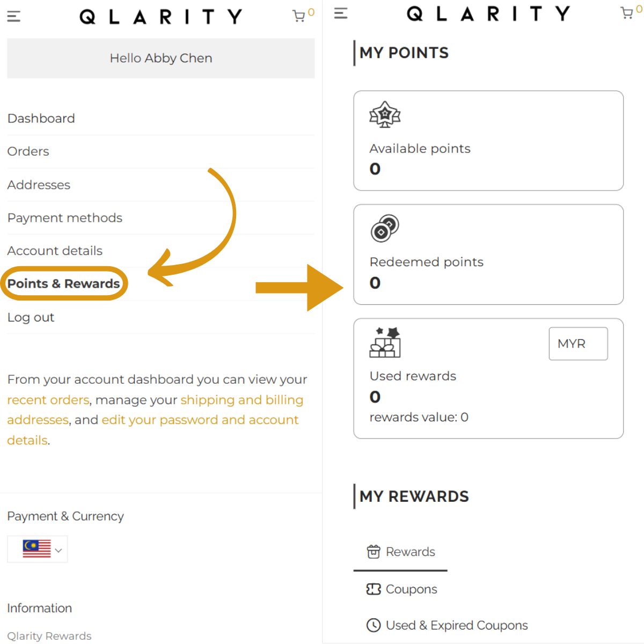Click the Used rewards gift boxes icon
Viewport: 644px width, 644px height.
click(385, 342)
